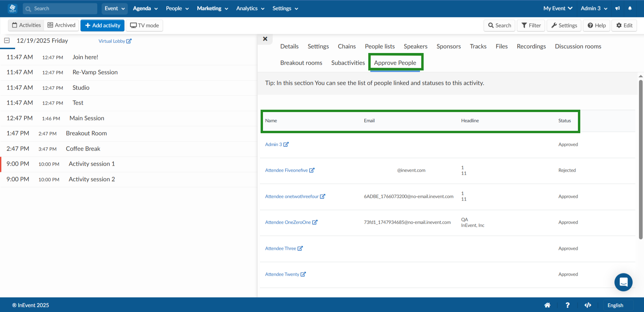
Task: Open the Filter options
Action: click(x=530, y=25)
